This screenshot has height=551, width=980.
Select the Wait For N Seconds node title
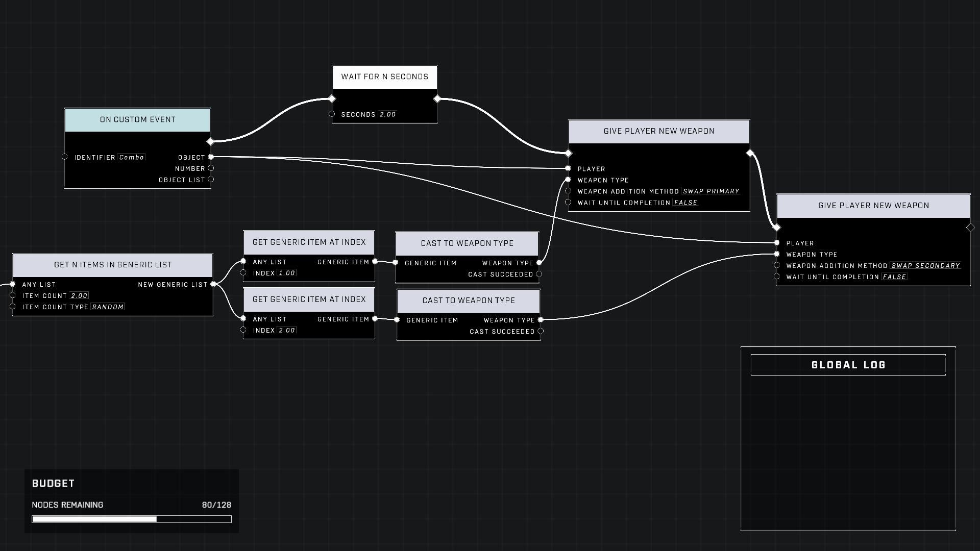[x=384, y=77]
